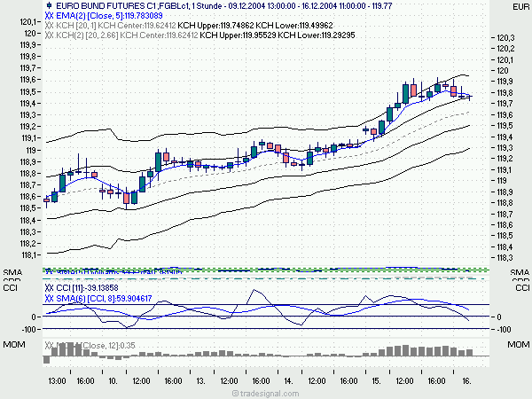Image resolution: width=532 pixels, height=399 pixels.
Task: Click 118,1 on the left price axis
Action: pyautogui.click(x=28, y=254)
